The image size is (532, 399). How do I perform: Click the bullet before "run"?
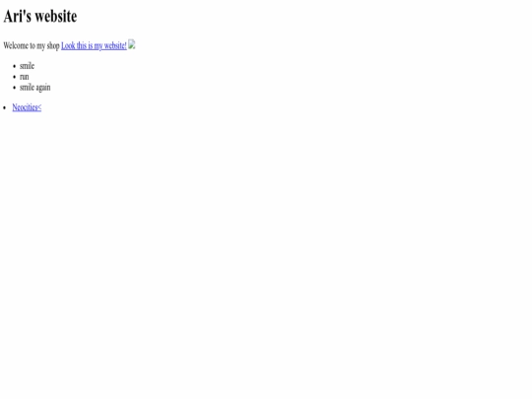point(14,77)
